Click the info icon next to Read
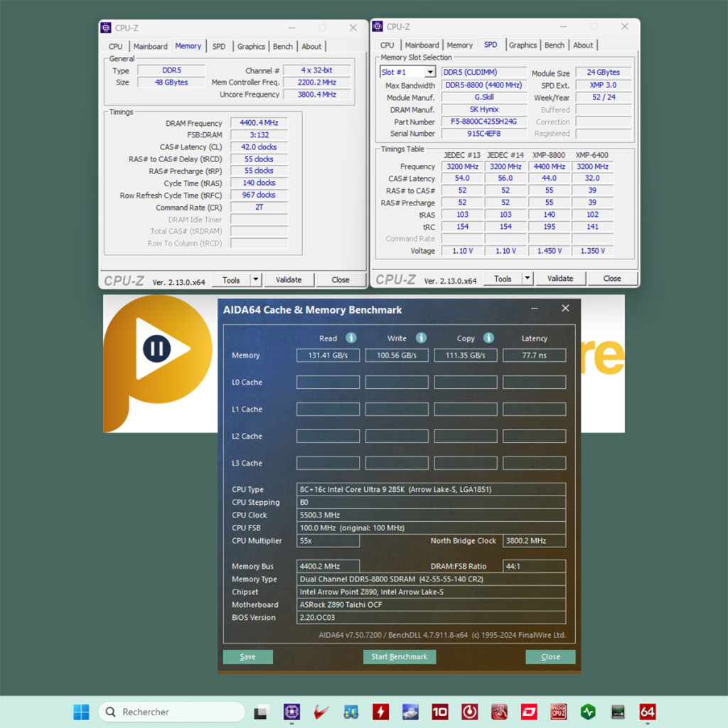 click(351, 338)
